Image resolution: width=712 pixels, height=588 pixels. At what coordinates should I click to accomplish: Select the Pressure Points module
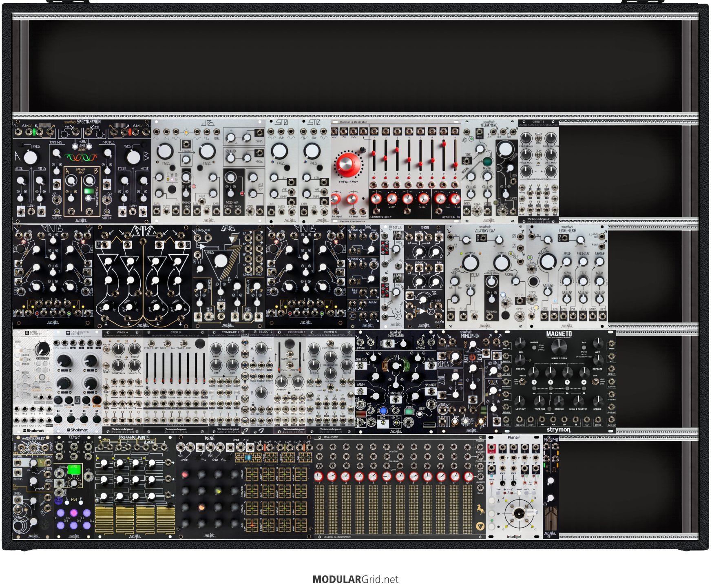click(135, 487)
